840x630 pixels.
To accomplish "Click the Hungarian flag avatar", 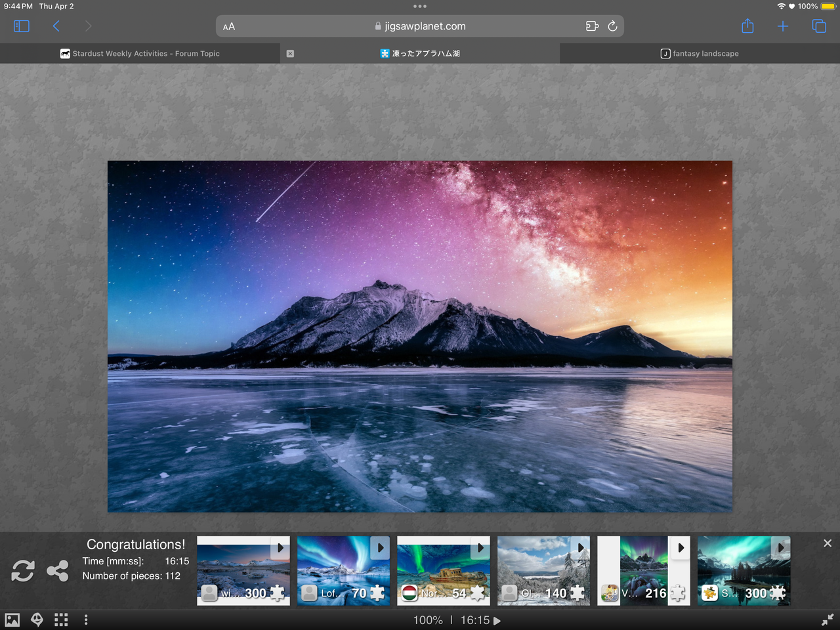I will [x=409, y=593].
